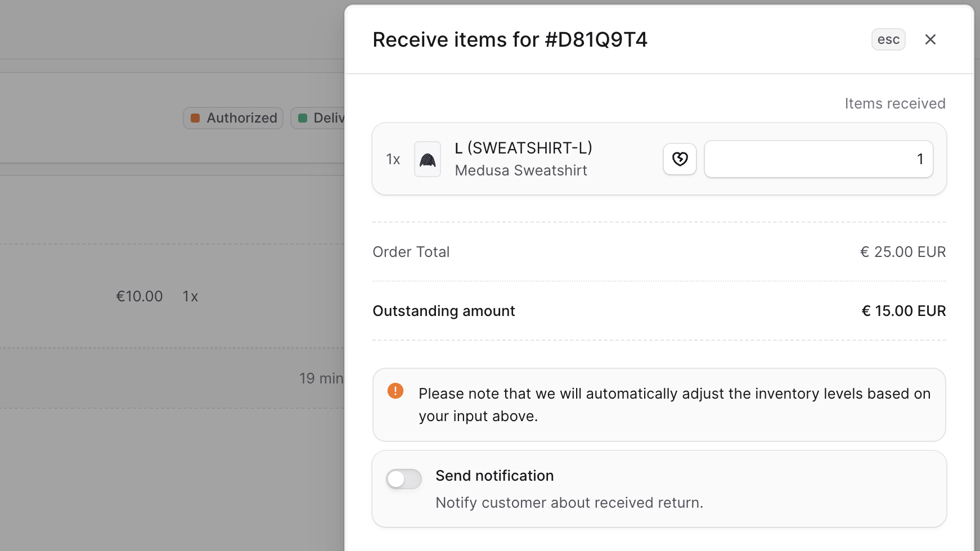Click the items received quantity field
The width and height of the screenshot is (980, 551).
click(819, 159)
